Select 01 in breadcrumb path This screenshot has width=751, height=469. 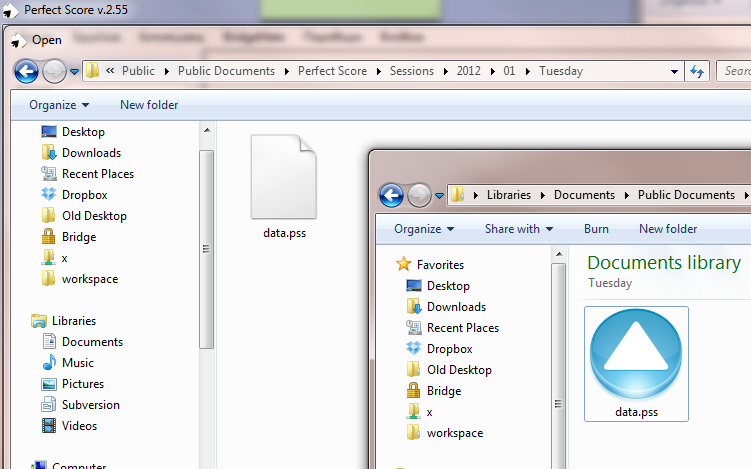509,71
